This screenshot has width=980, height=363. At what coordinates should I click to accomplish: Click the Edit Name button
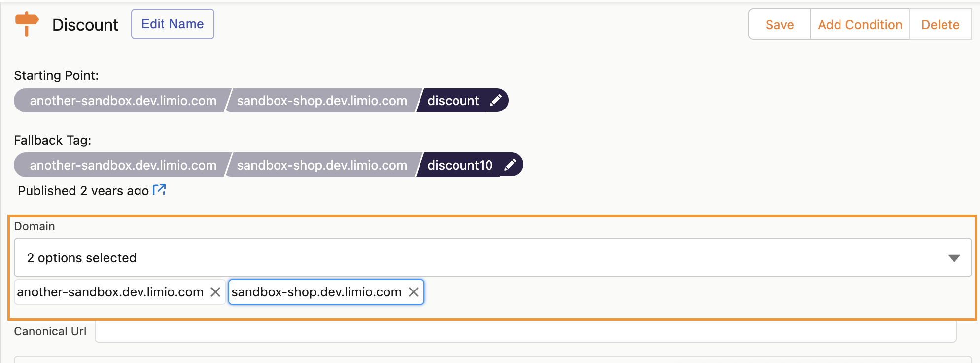click(173, 24)
